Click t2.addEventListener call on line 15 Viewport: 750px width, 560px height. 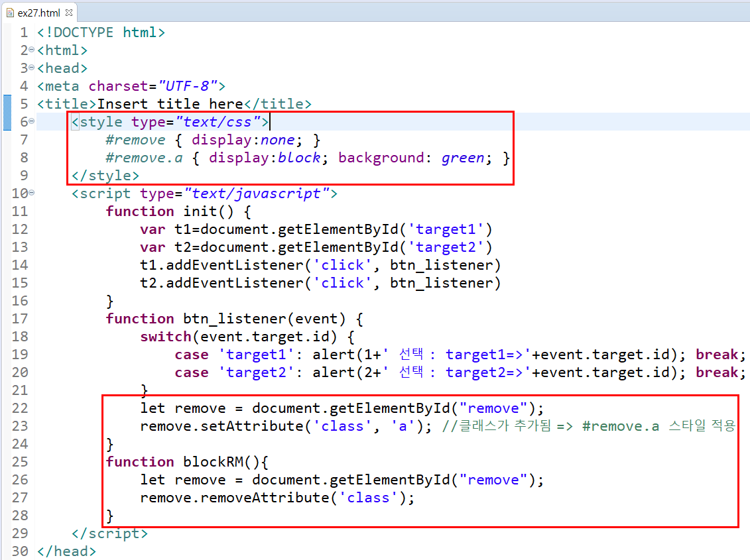coord(320,283)
